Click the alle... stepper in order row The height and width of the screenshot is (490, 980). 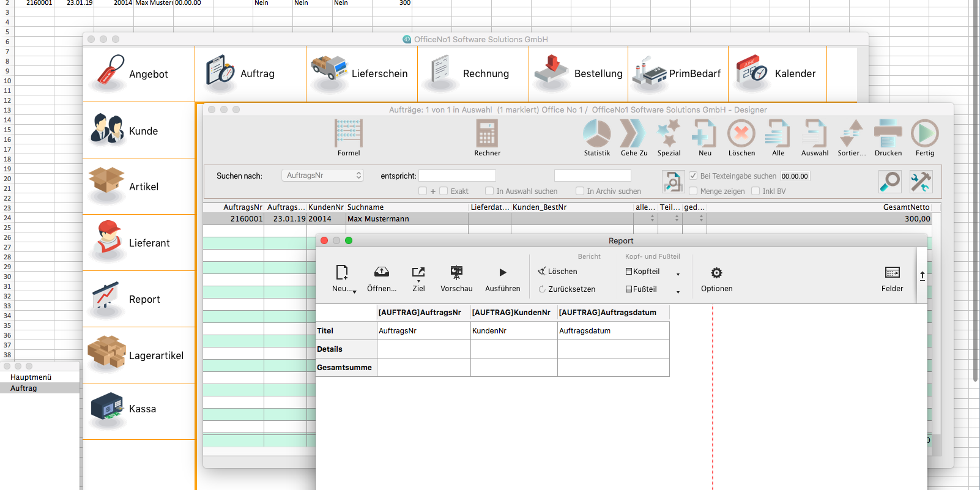tap(653, 218)
